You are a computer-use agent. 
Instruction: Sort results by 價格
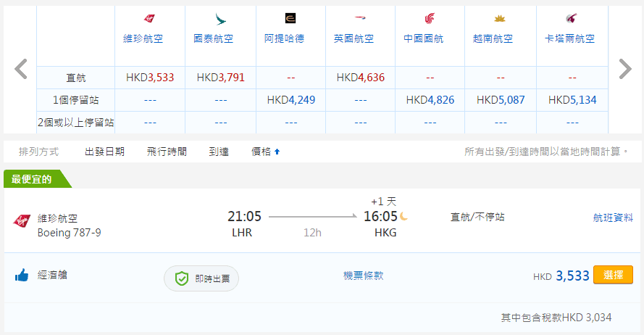[265, 152]
